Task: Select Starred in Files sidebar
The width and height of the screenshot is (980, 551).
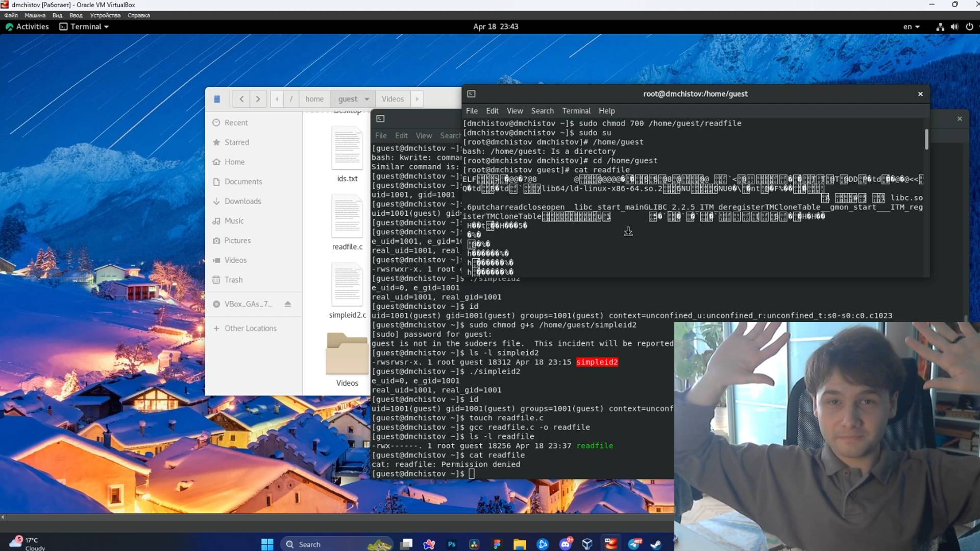Action: (254, 142)
